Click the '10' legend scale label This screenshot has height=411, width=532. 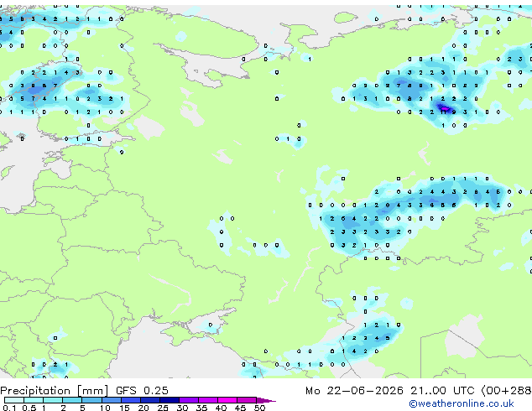click(x=105, y=408)
